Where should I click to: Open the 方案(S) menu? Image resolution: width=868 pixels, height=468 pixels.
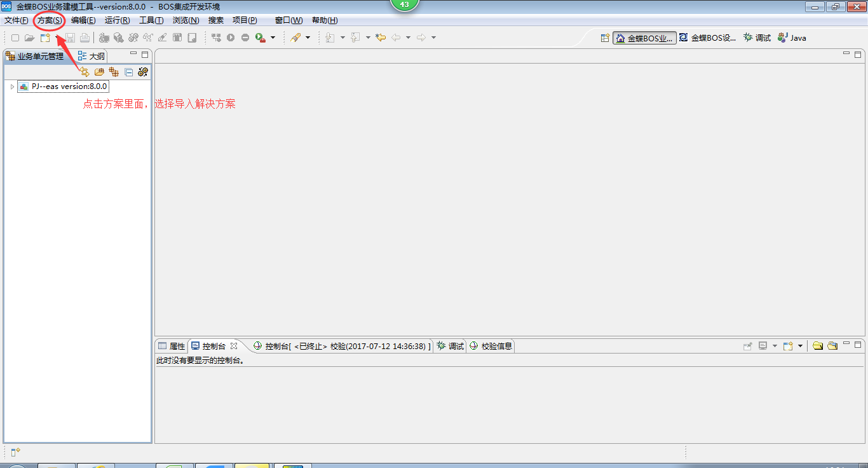(50, 20)
